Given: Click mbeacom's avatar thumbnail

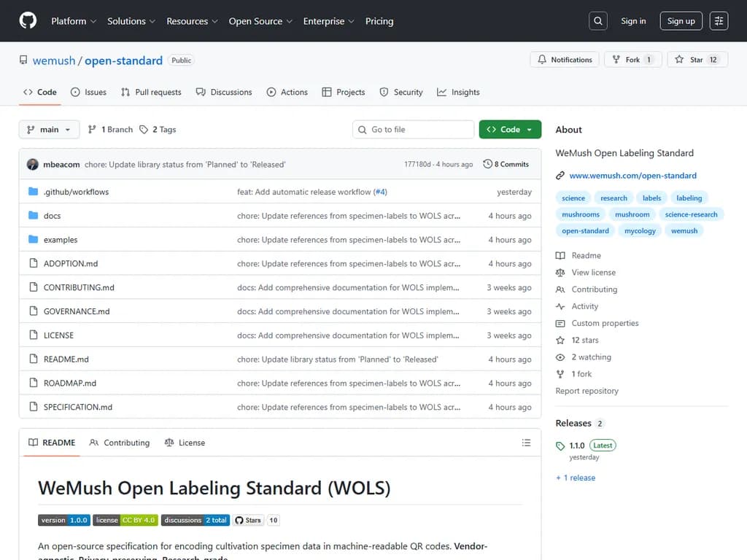Looking at the screenshot, I should (33, 165).
